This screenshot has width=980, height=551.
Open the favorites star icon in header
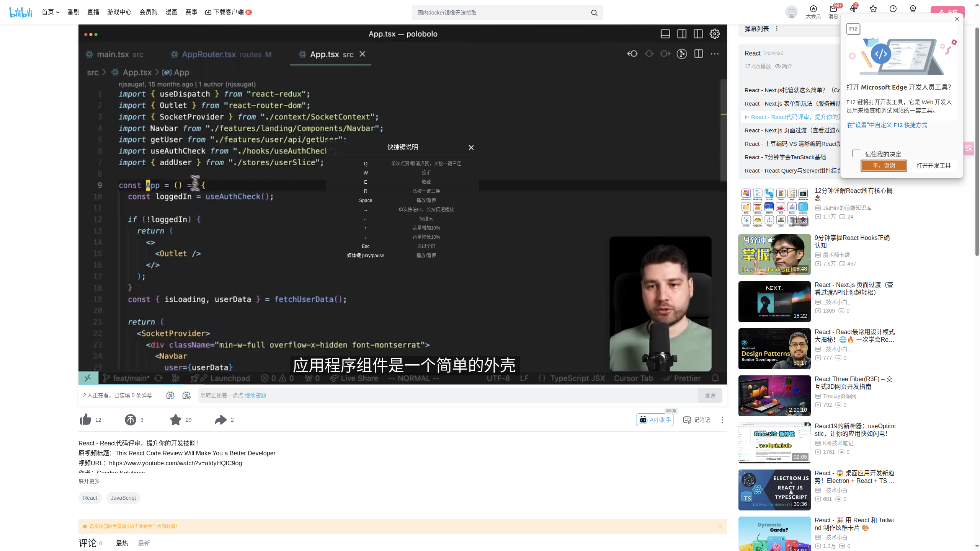(x=873, y=9)
